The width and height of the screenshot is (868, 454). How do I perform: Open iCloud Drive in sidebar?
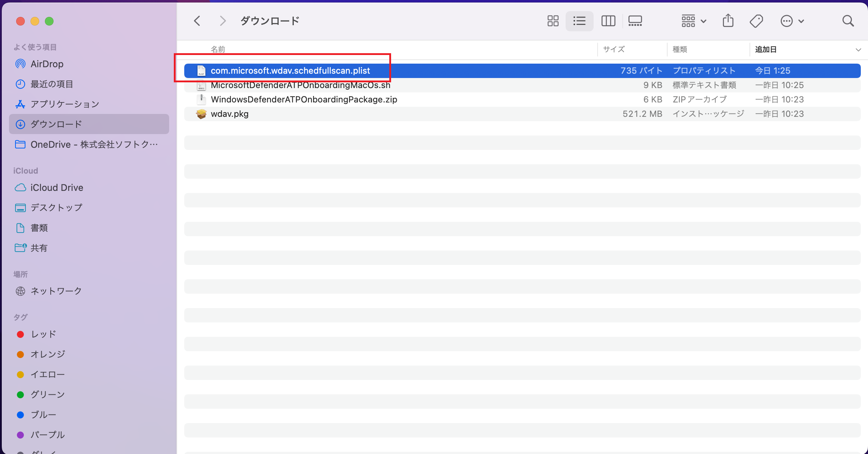point(57,187)
